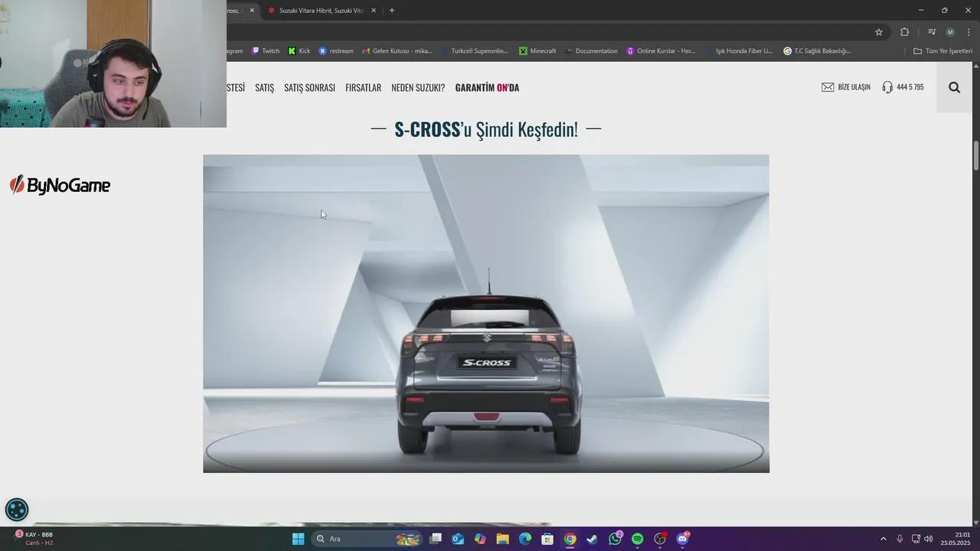Bookmark this page with the star icon
Viewport: 980px width, 551px height.
click(879, 32)
